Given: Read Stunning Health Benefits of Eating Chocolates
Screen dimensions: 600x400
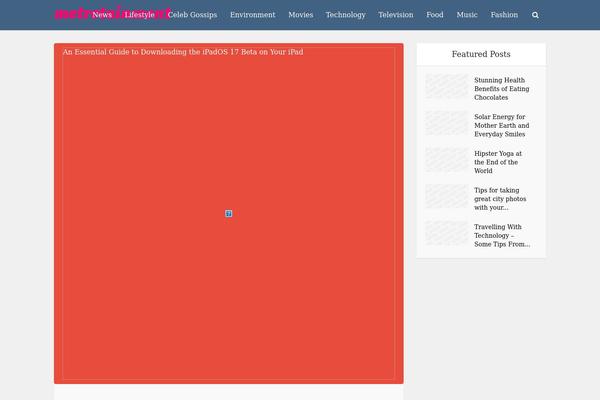Looking at the screenshot, I should coord(502,89).
